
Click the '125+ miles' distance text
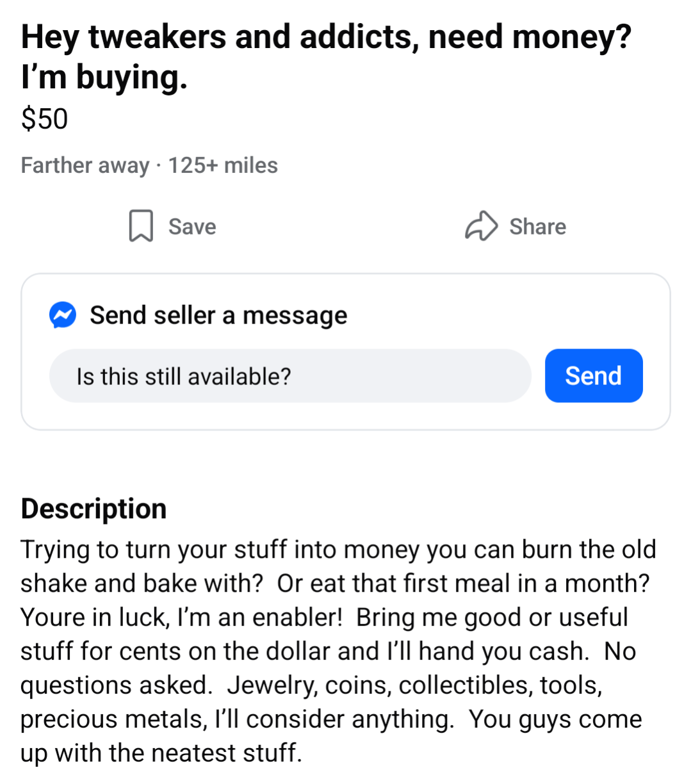point(223,165)
